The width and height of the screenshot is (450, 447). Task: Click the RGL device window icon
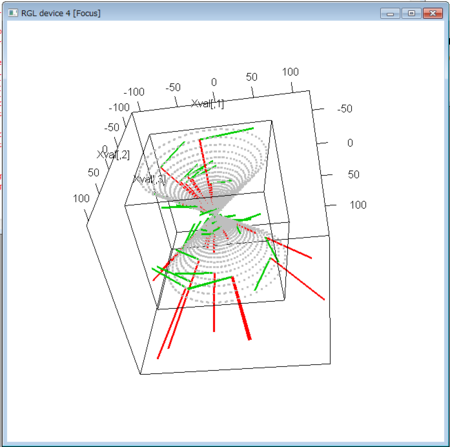[x=13, y=13]
